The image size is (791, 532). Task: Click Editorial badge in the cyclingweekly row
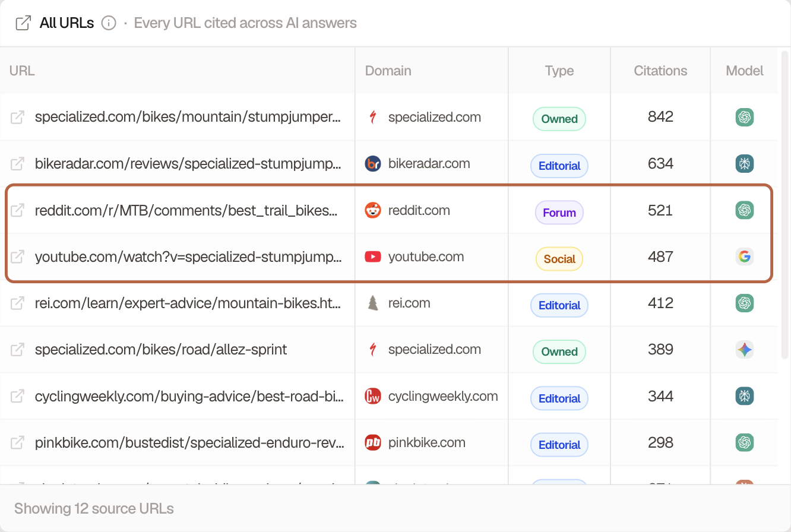coord(559,398)
